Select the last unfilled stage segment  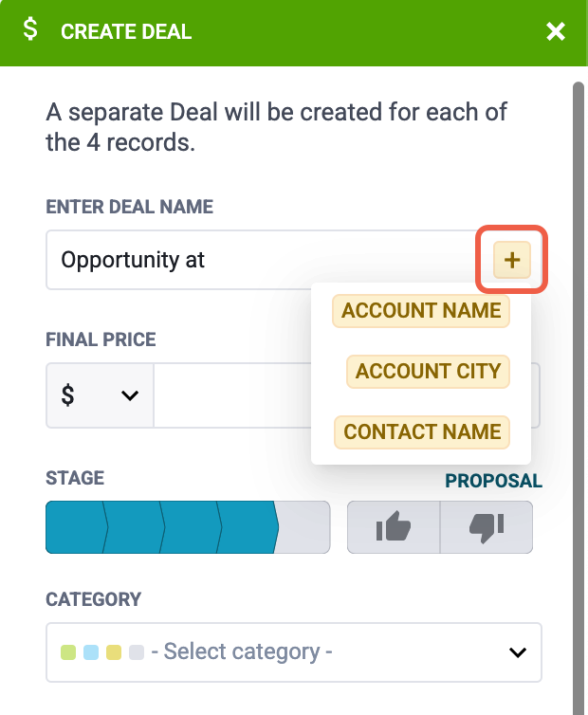tap(305, 527)
